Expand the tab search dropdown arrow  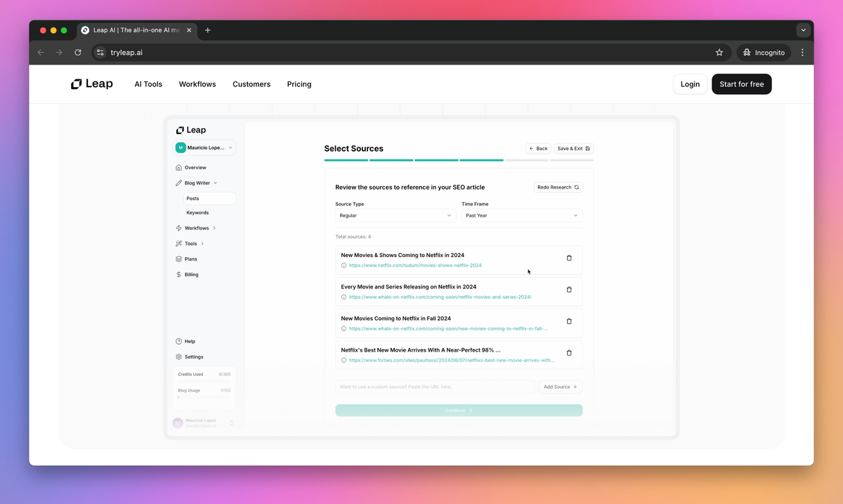[803, 30]
